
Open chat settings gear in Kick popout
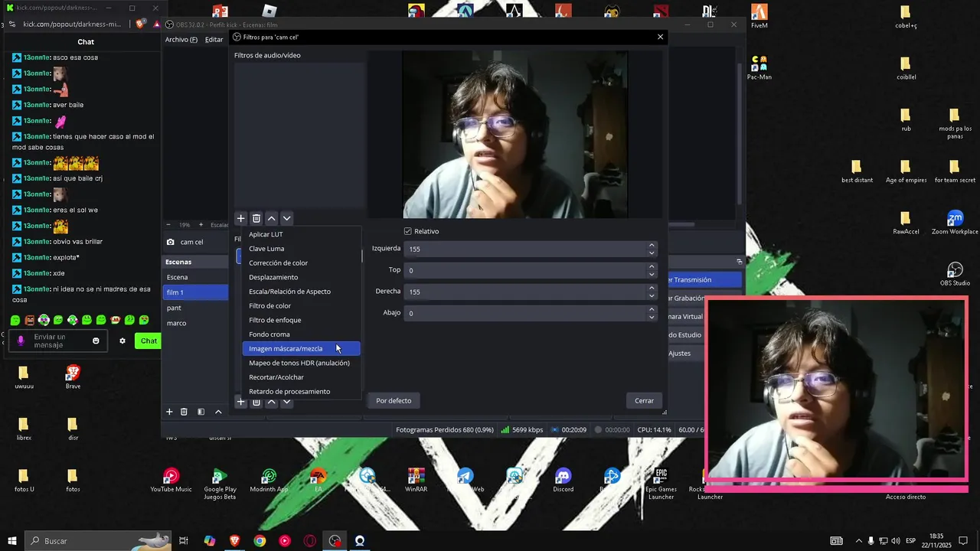(x=122, y=341)
